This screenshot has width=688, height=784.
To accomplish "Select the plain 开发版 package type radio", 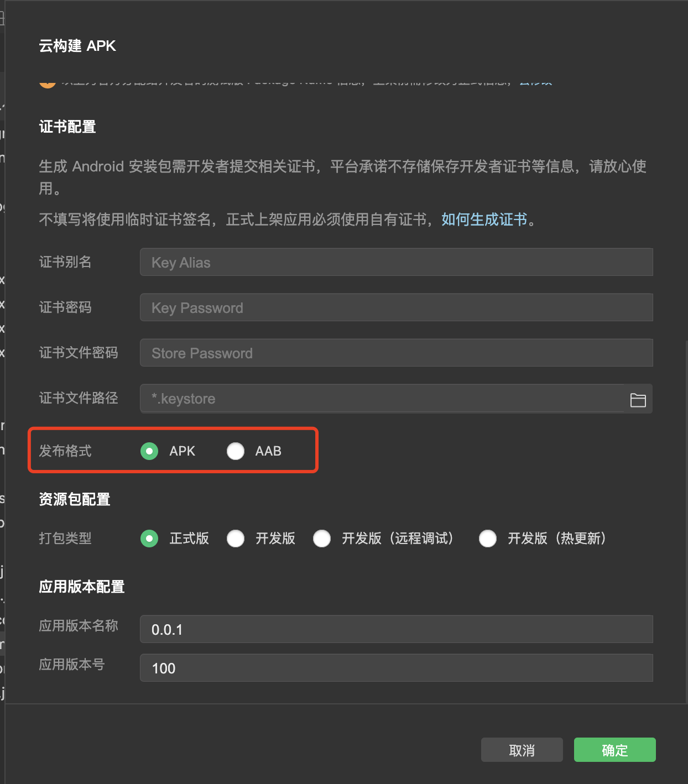I will (x=236, y=539).
